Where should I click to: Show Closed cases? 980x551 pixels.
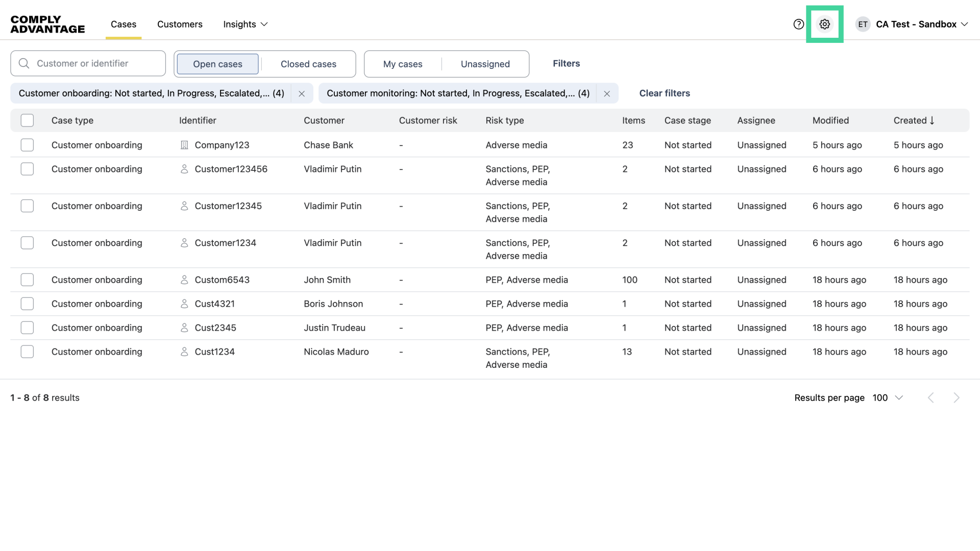(308, 64)
